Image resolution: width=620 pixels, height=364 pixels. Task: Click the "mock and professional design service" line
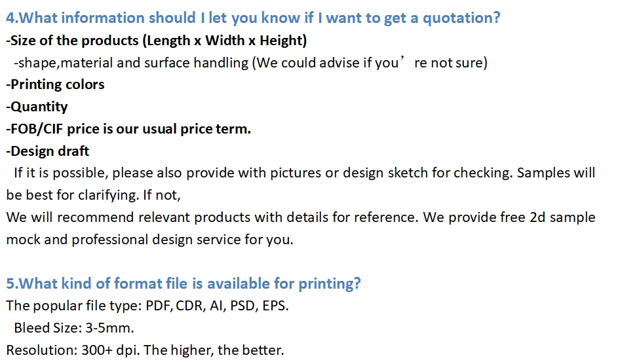[x=149, y=240]
